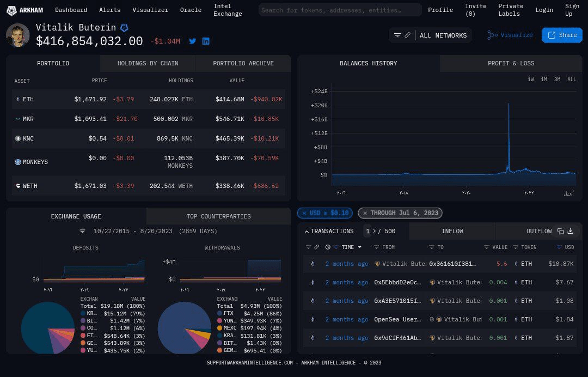This screenshot has height=377, width=588.
Task: Remove the USD ≥ $0.10 filter chip
Action: pyautogui.click(x=304, y=213)
